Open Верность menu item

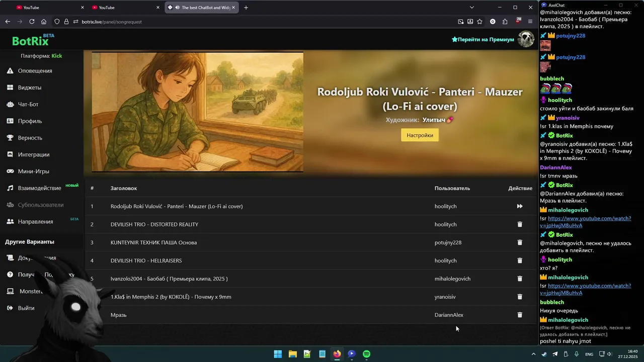click(x=30, y=138)
